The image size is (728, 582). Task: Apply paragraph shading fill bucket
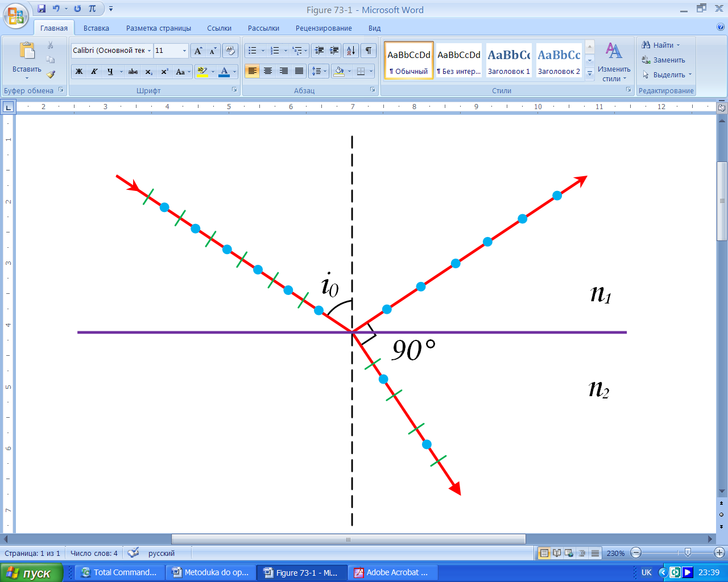coord(339,72)
